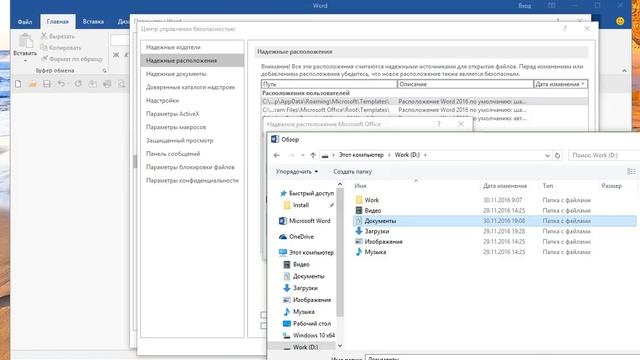Click Описание column header in Trust Center
The height and width of the screenshot is (360, 640).
(465, 84)
